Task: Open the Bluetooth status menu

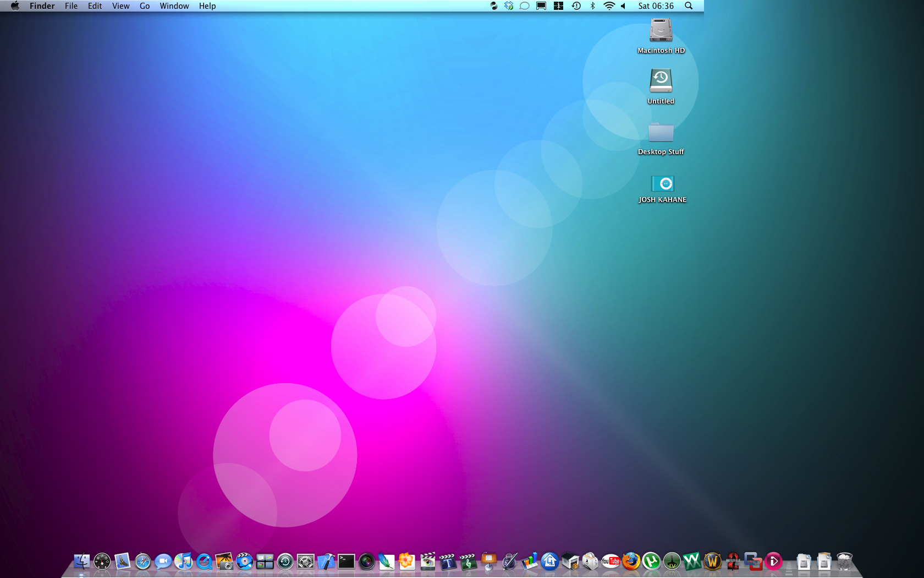Action: point(592,6)
